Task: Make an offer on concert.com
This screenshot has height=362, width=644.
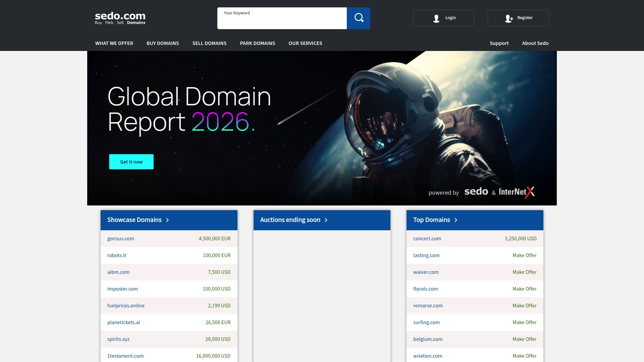Action: 521,239
